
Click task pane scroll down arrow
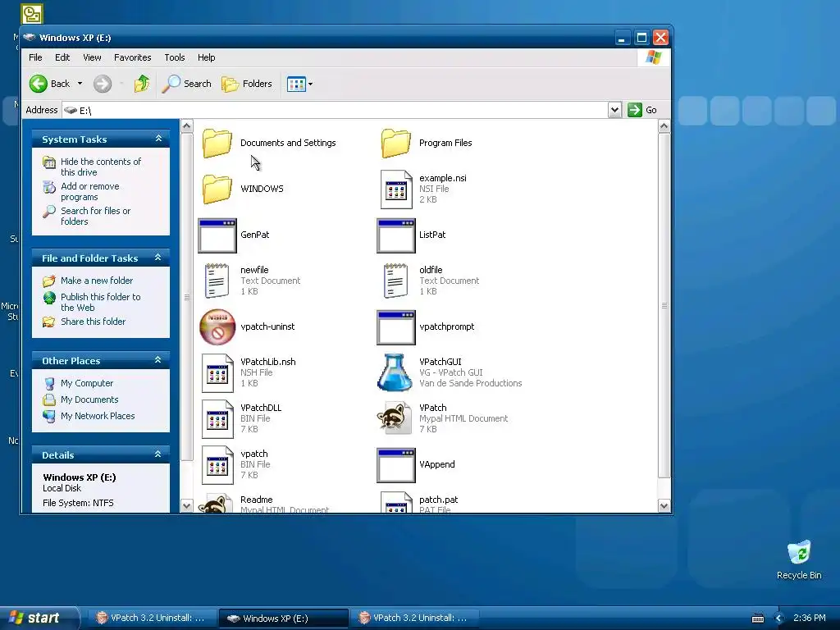click(186, 505)
